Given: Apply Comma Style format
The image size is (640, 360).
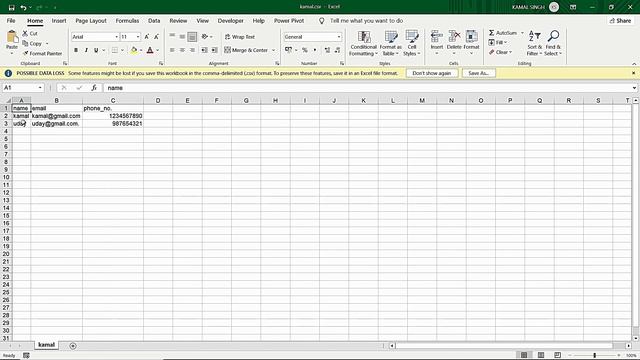Looking at the screenshot, I should tap(315, 50).
